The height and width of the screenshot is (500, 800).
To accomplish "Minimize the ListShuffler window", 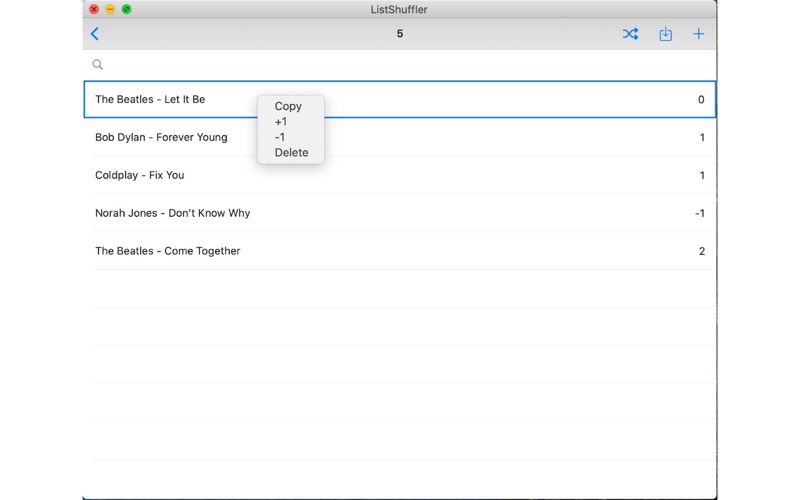I will (x=110, y=9).
